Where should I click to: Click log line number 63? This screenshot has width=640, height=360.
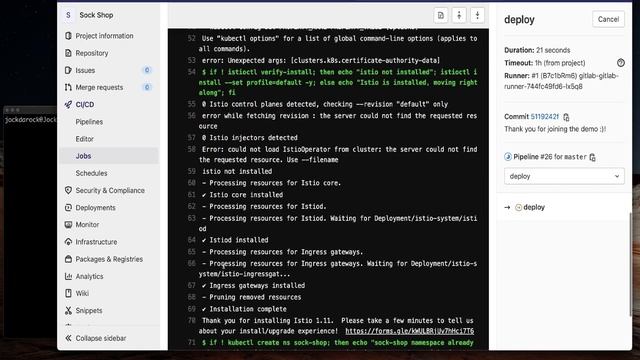pos(191,218)
